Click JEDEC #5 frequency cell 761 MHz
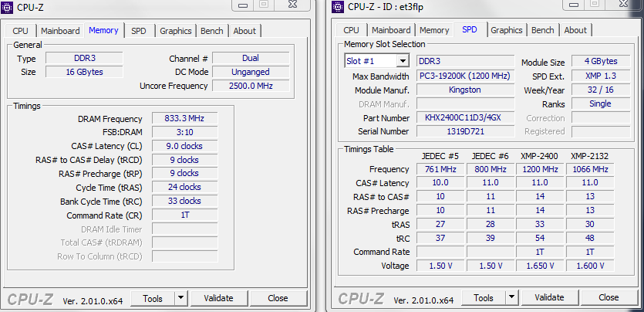644x312 pixels. (x=440, y=169)
